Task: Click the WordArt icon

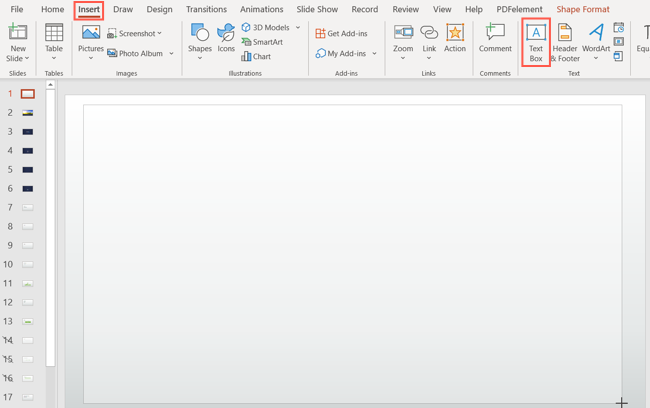Action: [x=596, y=32]
